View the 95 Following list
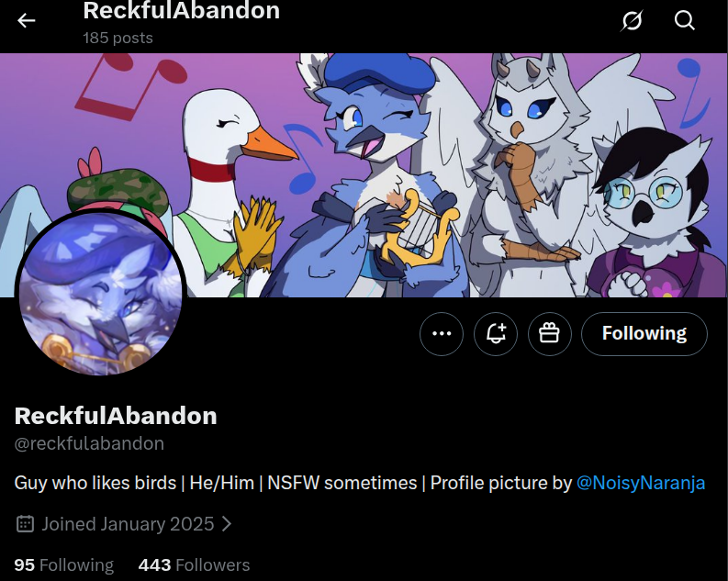Screen dimensions: 728x581 click(x=64, y=565)
